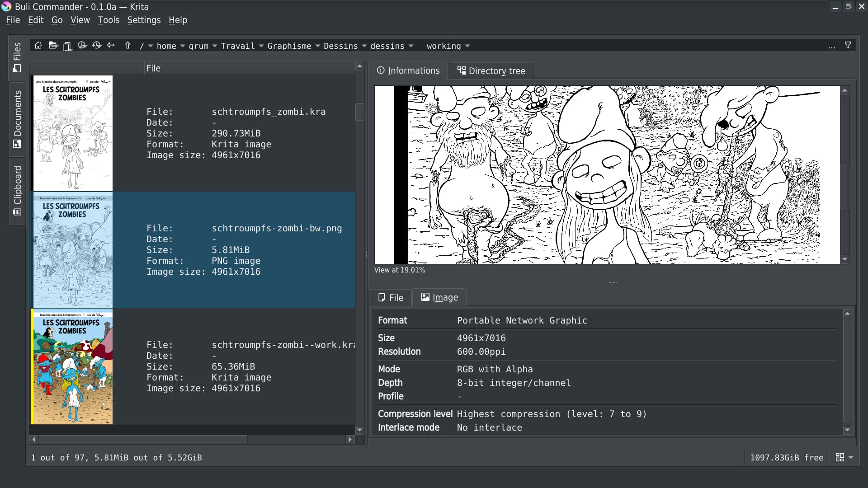This screenshot has width=868, height=488.
Task: Expand the dropdown after Graphisme path segment
Action: pyautogui.click(x=317, y=46)
